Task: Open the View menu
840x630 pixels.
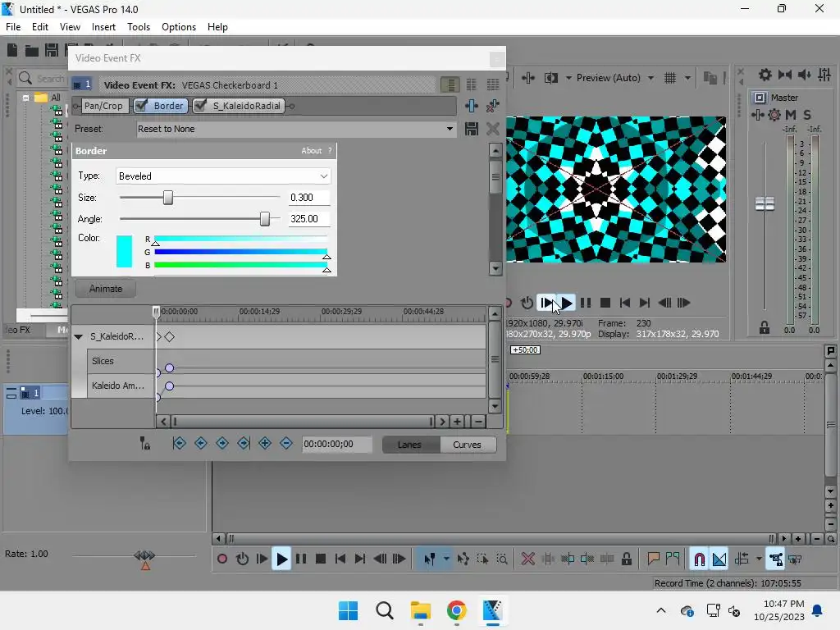Action: pos(70,27)
